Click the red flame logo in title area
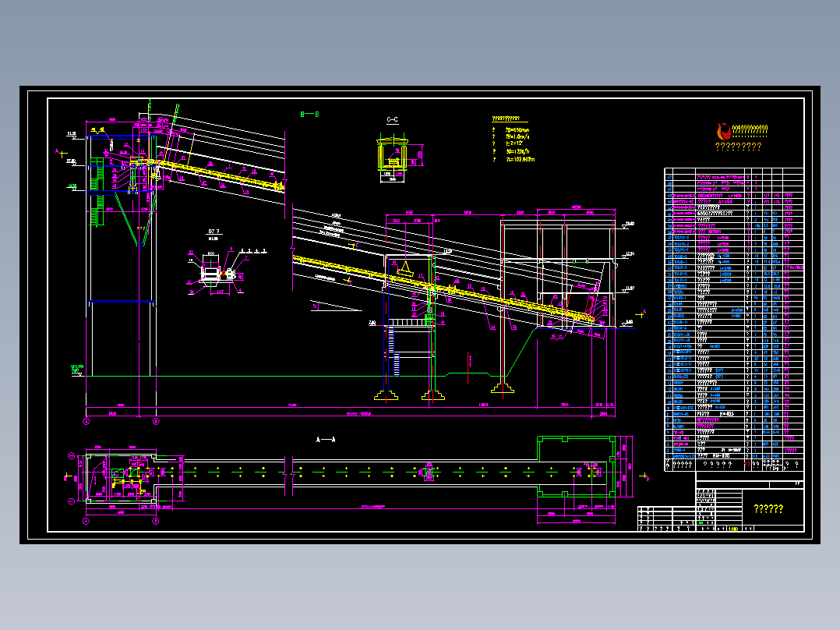840x630 pixels. click(724, 131)
